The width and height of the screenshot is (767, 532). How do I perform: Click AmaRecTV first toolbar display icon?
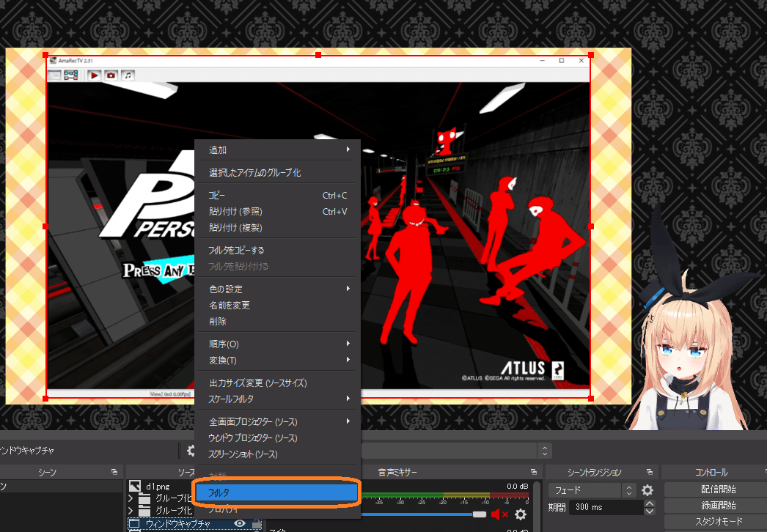point(54,75)
